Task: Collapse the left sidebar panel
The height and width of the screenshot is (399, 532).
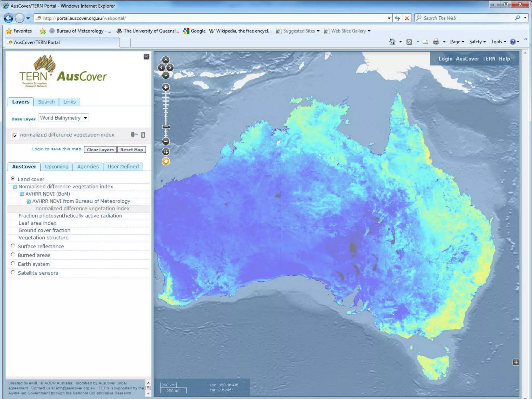Action: [x=147, y=57]
